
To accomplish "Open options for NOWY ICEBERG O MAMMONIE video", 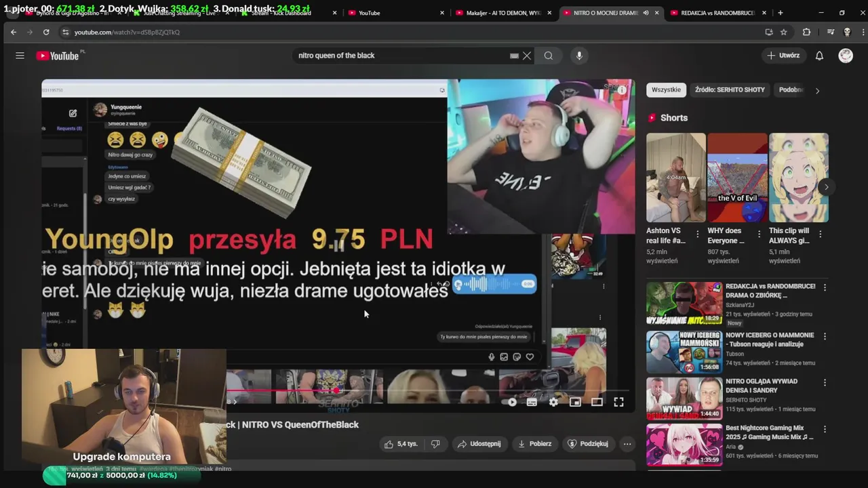I will [825, 336].
